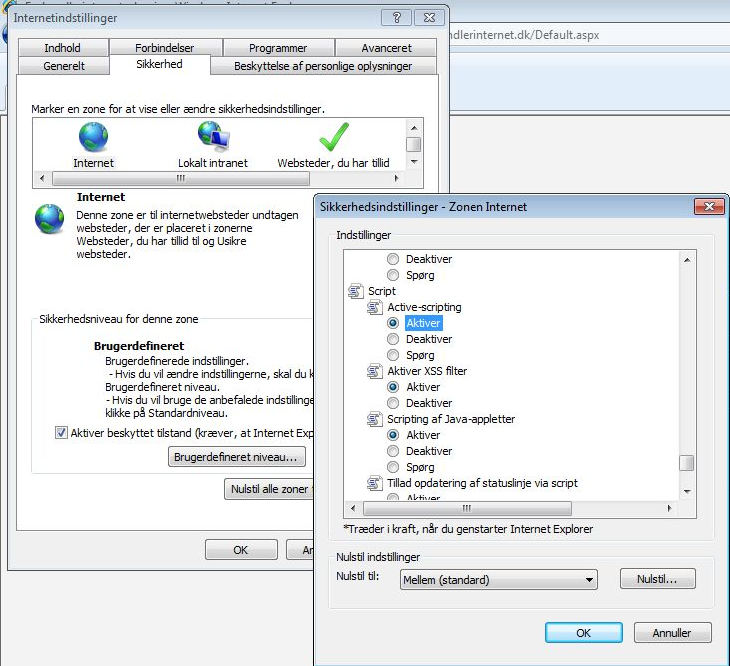730x666 pixels.
Task: Select Aktiver under Scripting af Java-appletter
Action: coord(393,435)
